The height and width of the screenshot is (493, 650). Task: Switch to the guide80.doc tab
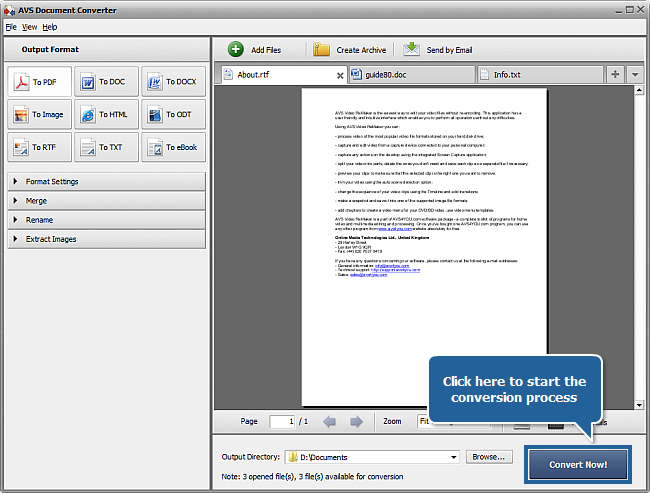tap(412, 75)
